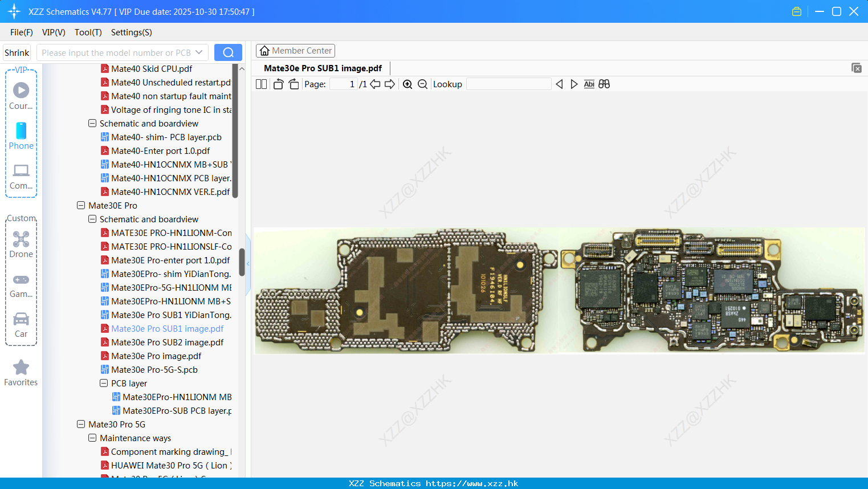Open the VIP(V) menu
This screenshot has width=868, height=489.
tap(54, 32)
